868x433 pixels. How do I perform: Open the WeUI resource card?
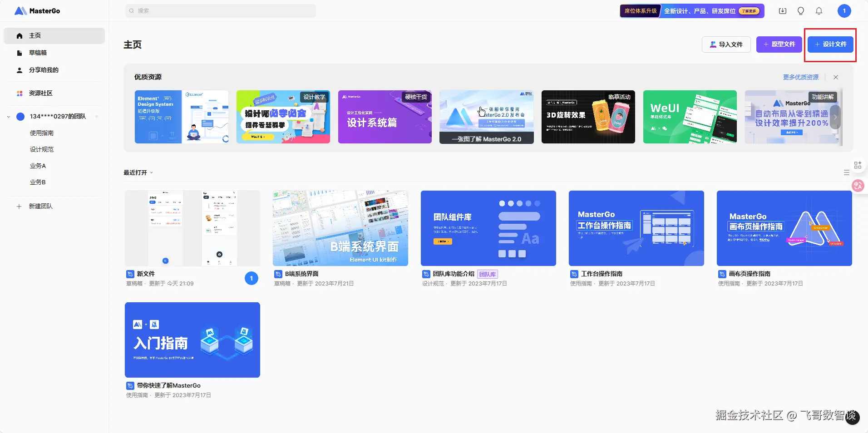(x=690, y=117)
